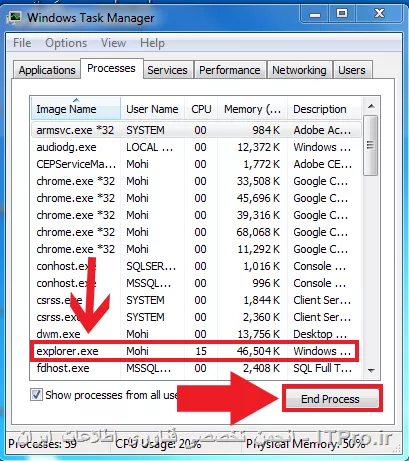The image size is (409, 461).
Task: Sort by the CPU column header
Action: point(201,109)
